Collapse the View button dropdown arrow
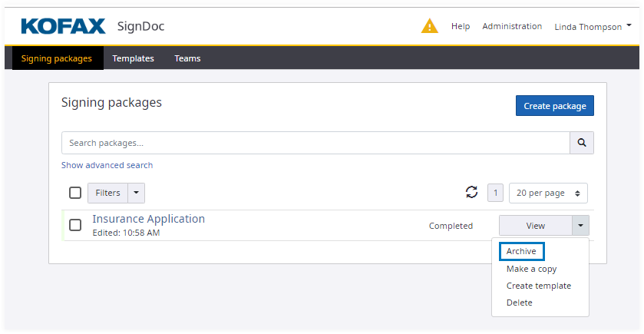 click(x=580, y=226)
